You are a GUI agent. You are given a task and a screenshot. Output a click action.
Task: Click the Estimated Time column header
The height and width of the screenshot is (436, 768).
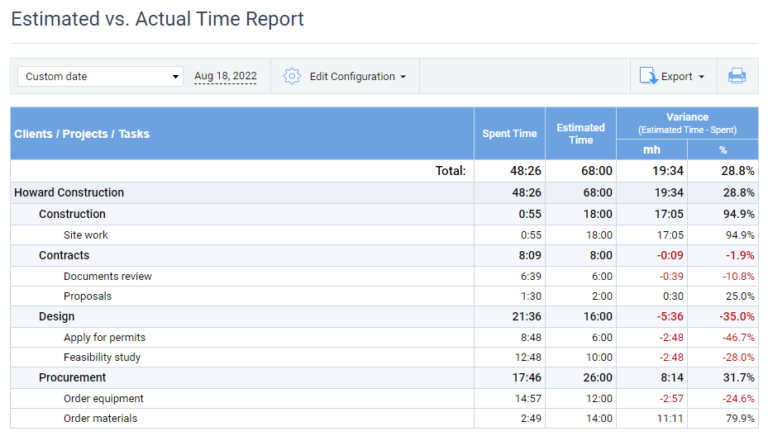click(x=580, y=134)
